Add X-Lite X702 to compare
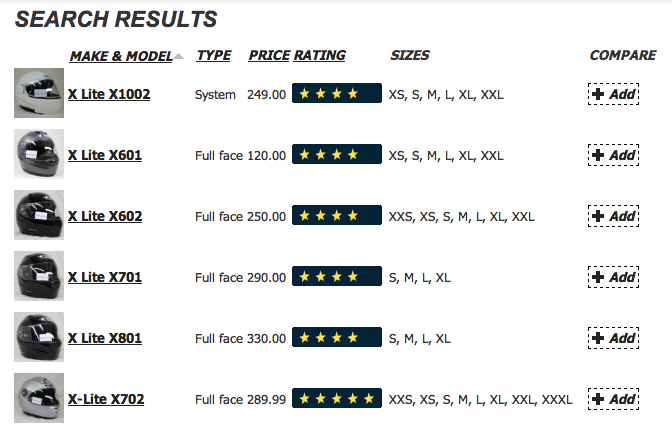The image size is (672, 440). 613,399
